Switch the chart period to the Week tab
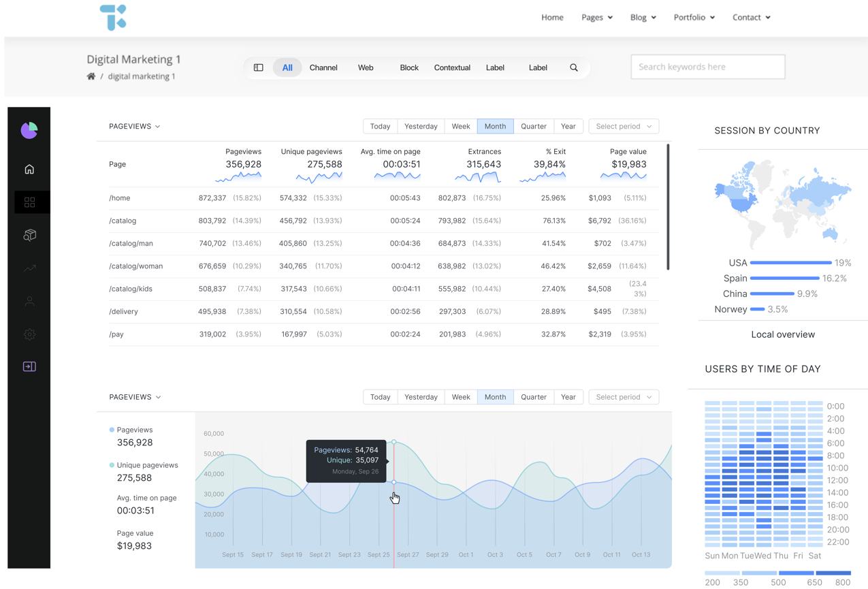The height and width of the screenshot is (589, 868). [x=461, y=397]
